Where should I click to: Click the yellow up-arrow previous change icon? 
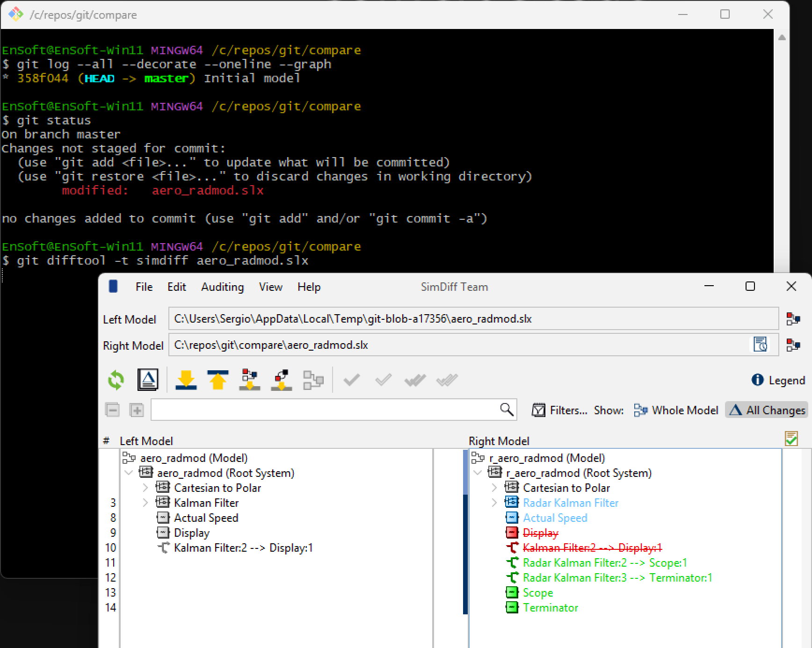(218, 380)
